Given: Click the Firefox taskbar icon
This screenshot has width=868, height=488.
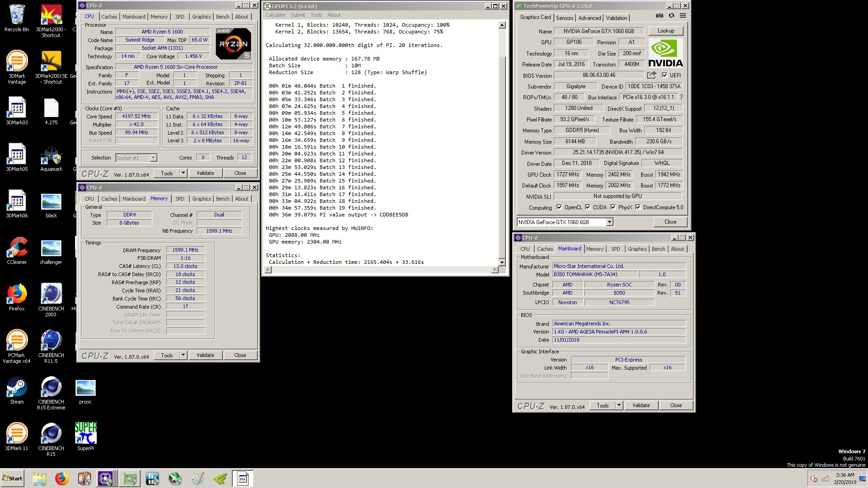Looking at the screenshot, I should pos(62,479).
